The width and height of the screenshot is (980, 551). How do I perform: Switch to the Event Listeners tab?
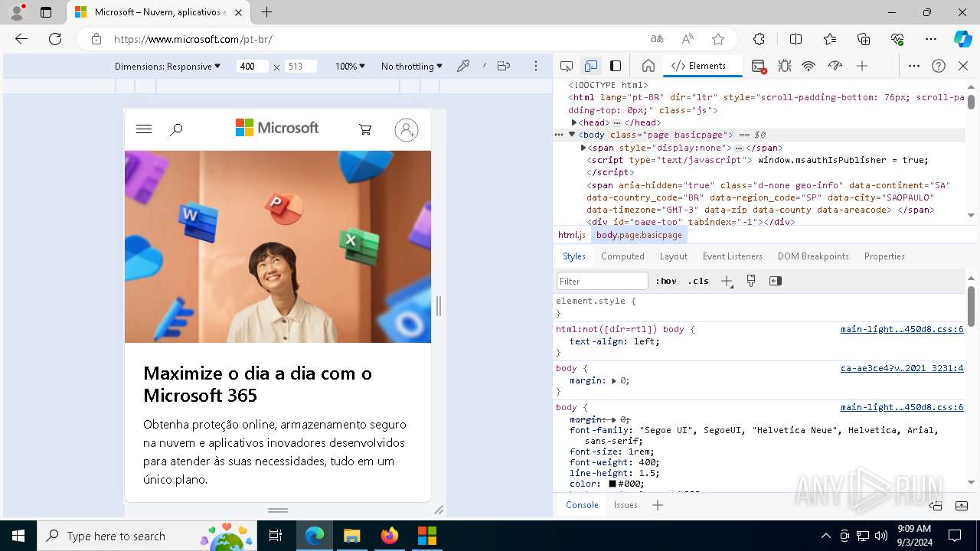[x=733, y=256]
